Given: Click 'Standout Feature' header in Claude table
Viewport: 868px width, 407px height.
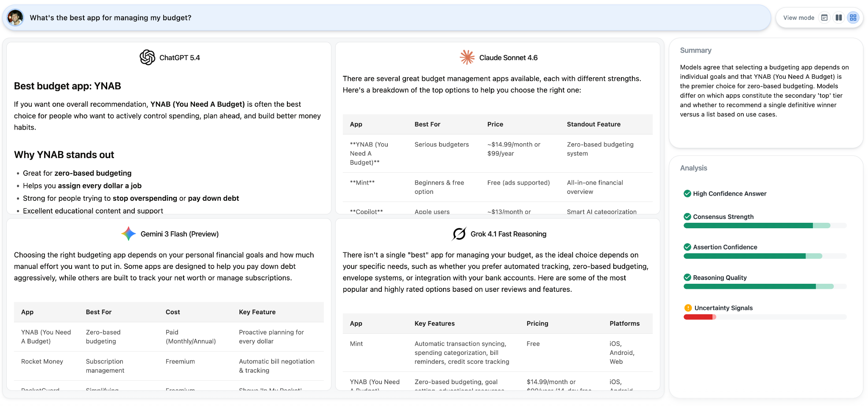Looking at the screenshot, I should 593,124.
